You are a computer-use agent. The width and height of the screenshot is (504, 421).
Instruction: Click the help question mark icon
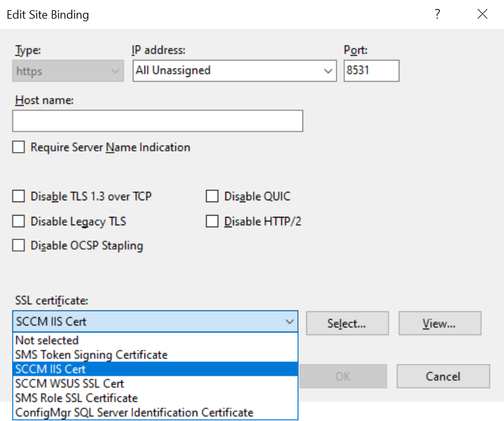tap(437, 14)
